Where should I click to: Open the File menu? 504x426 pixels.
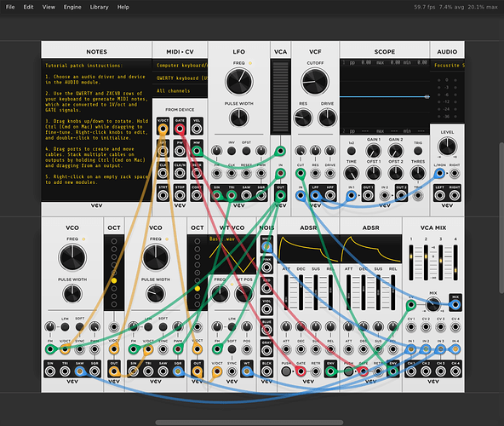[10, 7]
